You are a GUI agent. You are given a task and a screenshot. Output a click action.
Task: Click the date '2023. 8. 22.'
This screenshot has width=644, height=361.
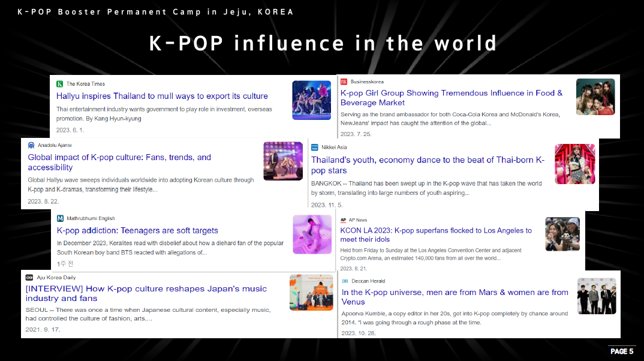pos(43,201)
